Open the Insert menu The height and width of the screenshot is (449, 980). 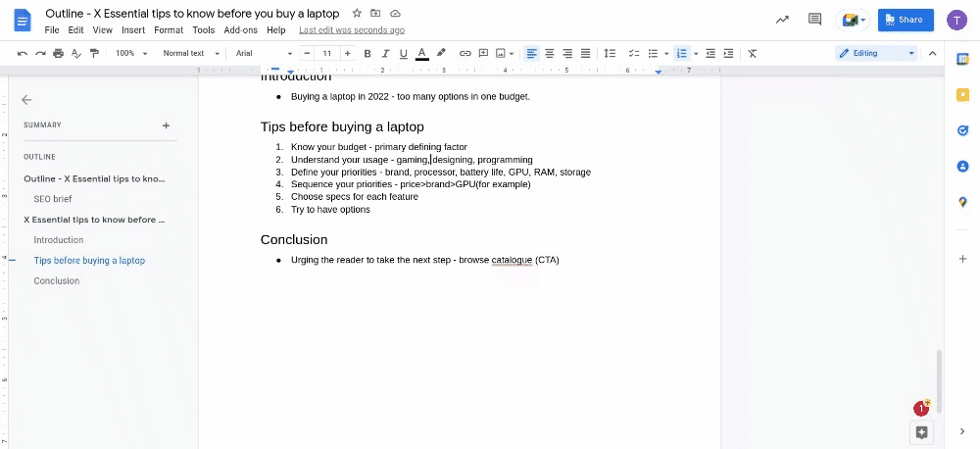coord(133,30)
